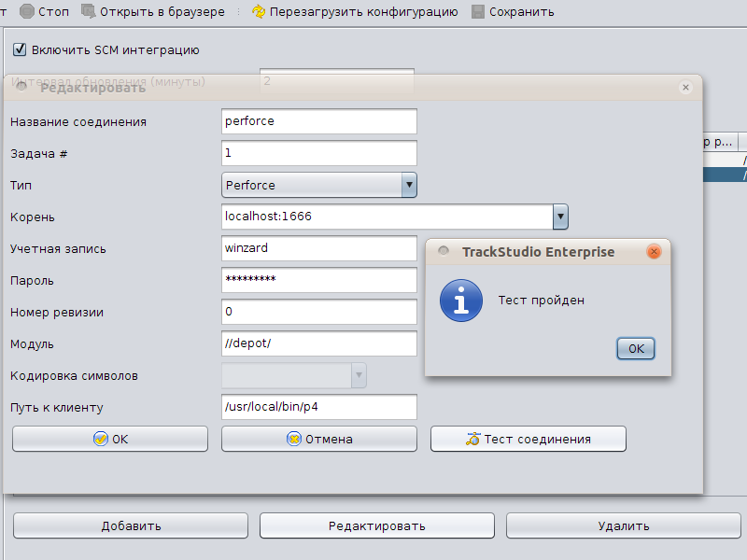Screen dimensions: 747x560
Task: Click the Номер ревизии label
Action: (x=57, y=313)
